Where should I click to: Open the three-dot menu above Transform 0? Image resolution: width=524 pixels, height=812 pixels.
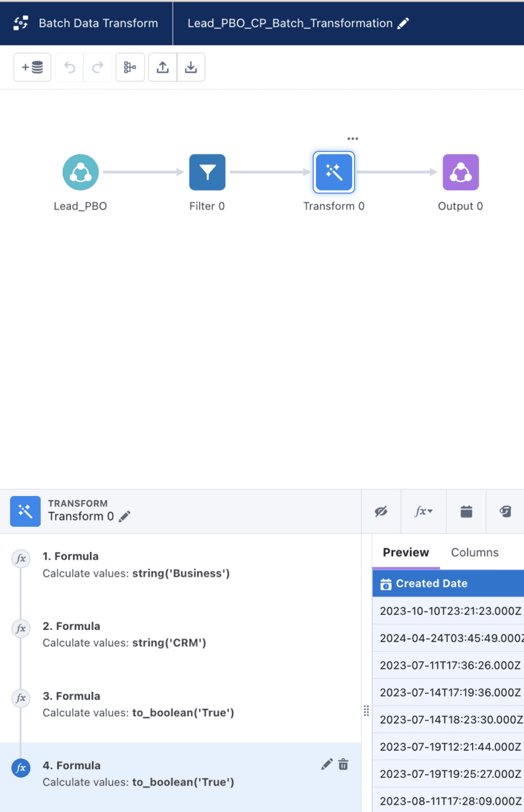pos(353,139)
